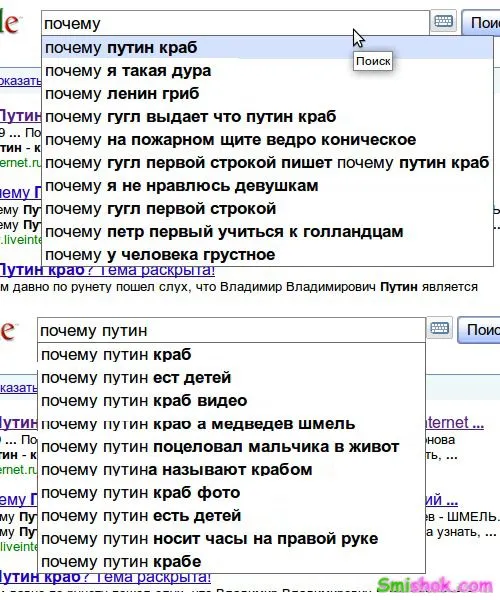The image size is (500, 600).
Task: Open the result link ending in 'internet ...'
Action: (455, 422)
